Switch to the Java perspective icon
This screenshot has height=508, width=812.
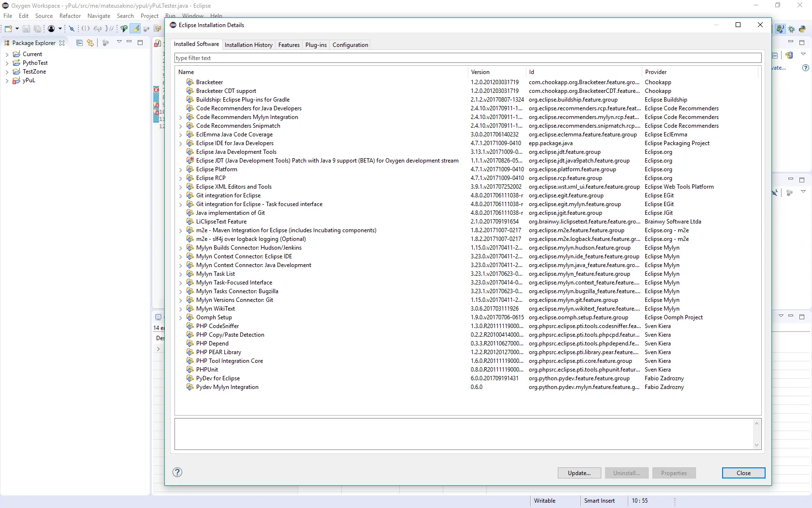(780, 29)
